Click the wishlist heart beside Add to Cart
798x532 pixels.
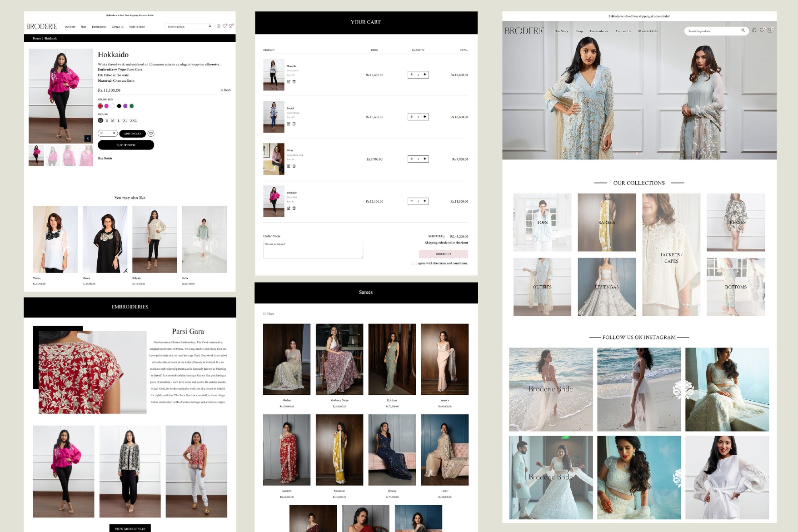tap(151, 134)
